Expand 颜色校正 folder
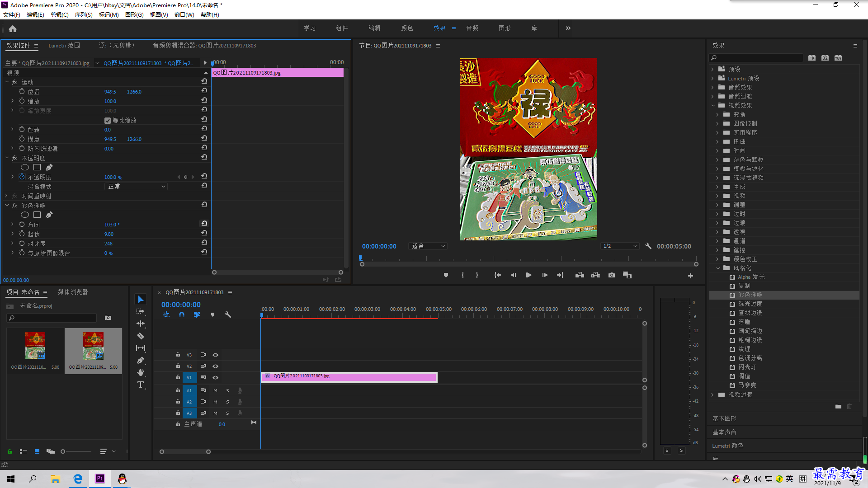 [718, 259]
